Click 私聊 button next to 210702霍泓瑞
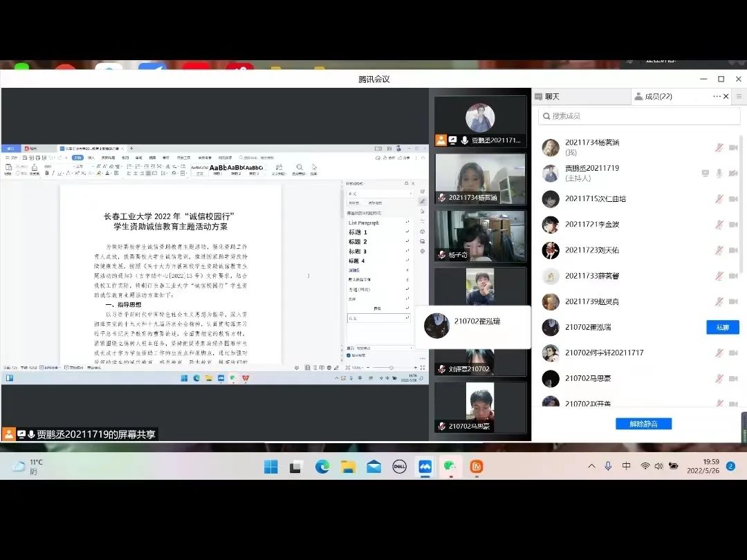 coord(722,327)
